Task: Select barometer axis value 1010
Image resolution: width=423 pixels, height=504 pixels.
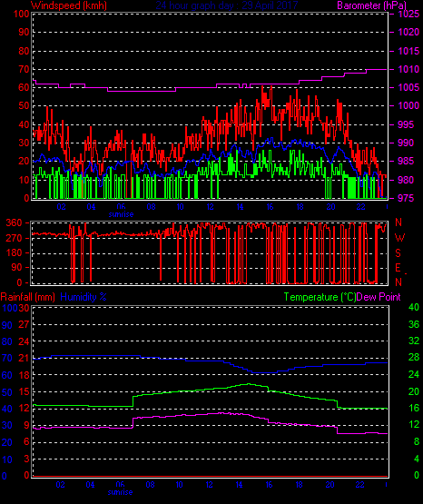Action: [x=408, y=69]
